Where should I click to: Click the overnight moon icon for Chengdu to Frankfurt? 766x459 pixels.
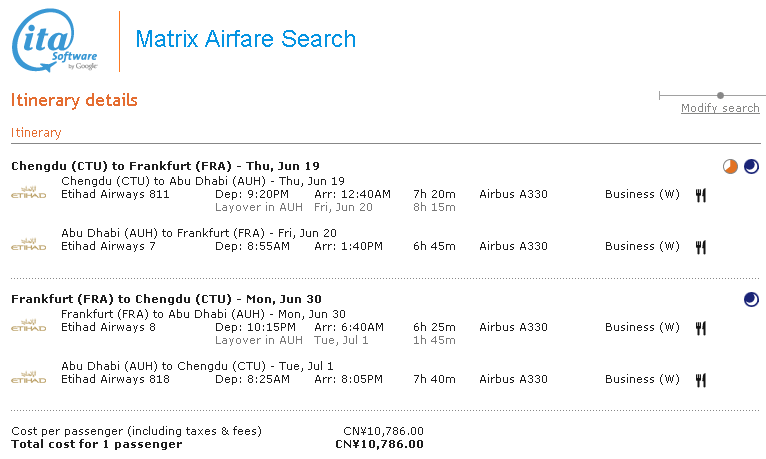751,166
